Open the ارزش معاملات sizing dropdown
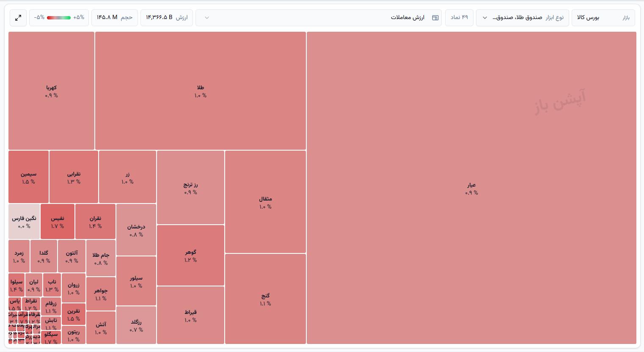 [x=319, y=18]
